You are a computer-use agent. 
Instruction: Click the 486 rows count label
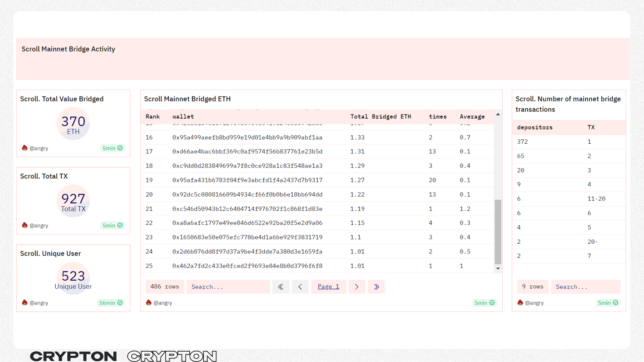point(165,287)
